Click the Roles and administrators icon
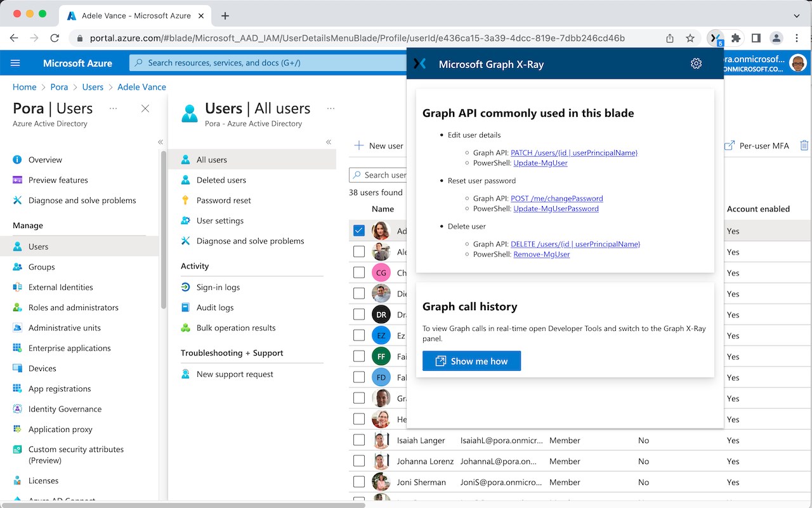The width and height of the screenshot is (812, 508). (x=17, y=307)
